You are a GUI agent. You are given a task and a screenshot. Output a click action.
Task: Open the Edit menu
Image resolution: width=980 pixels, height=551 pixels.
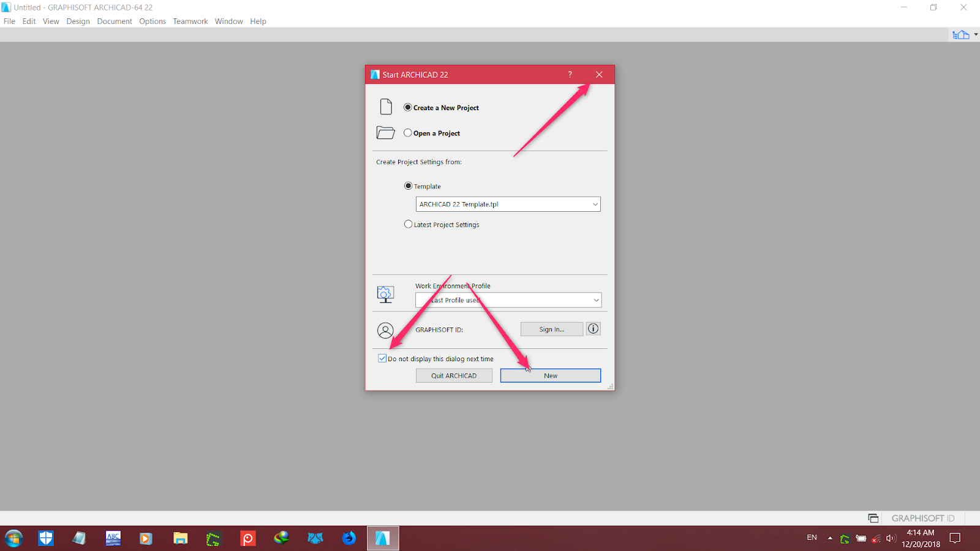29,21
